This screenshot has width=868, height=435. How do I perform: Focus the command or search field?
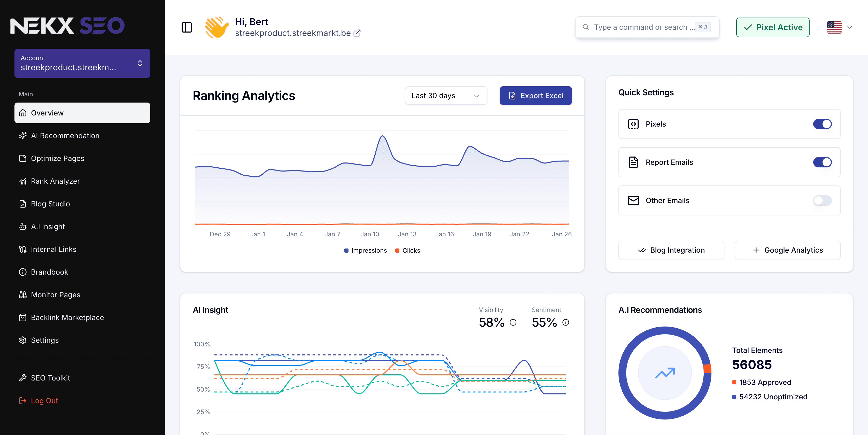(647, 27)
